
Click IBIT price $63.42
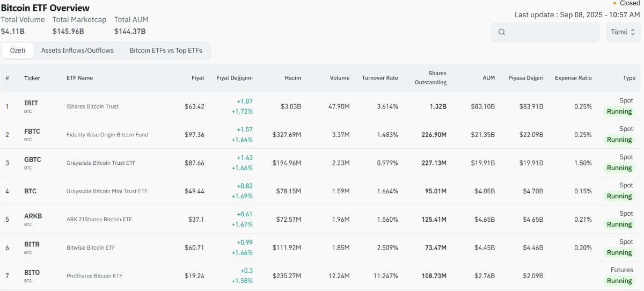194,106
